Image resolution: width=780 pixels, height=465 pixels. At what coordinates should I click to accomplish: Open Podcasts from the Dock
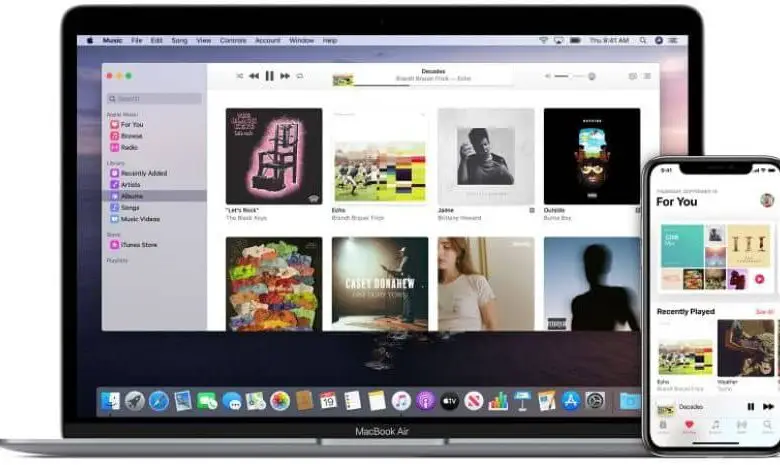425,401
